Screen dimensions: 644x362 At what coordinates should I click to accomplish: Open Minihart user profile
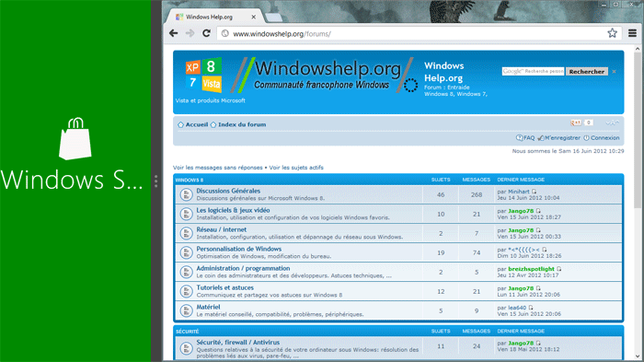click(x=519, y=192)
